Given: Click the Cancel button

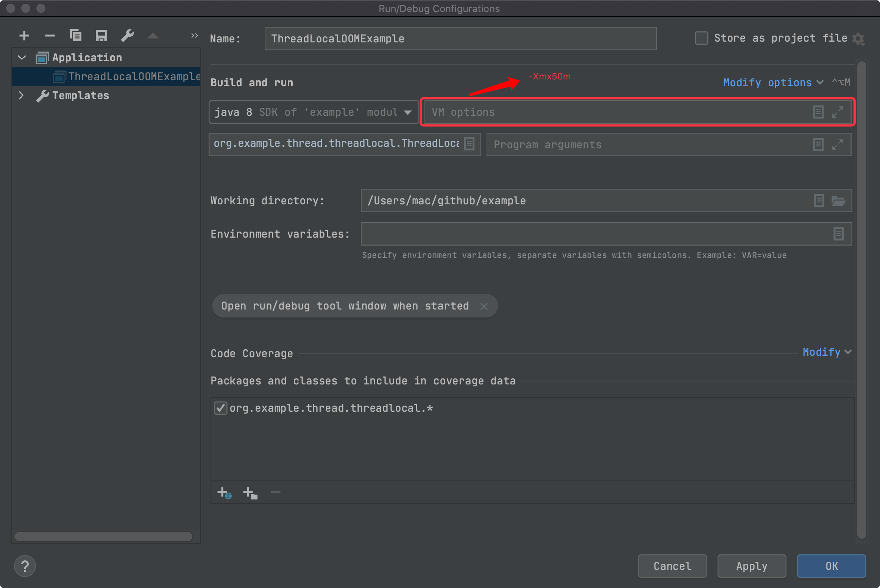Looking at the screenshot, I should (672, 566).
